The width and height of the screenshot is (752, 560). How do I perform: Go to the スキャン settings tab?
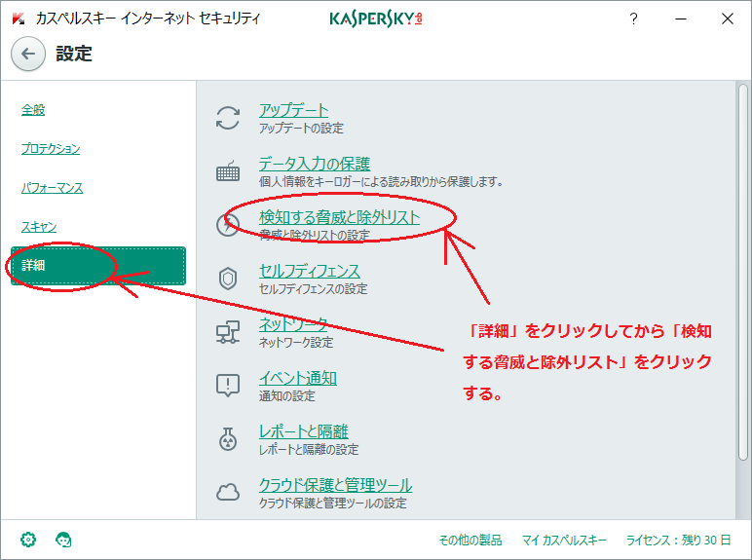click(40, 227)
